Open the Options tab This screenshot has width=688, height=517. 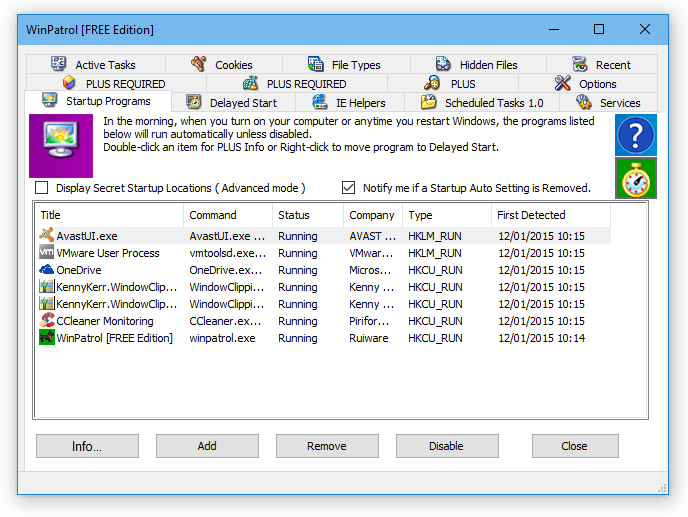(x=588, y=83)
